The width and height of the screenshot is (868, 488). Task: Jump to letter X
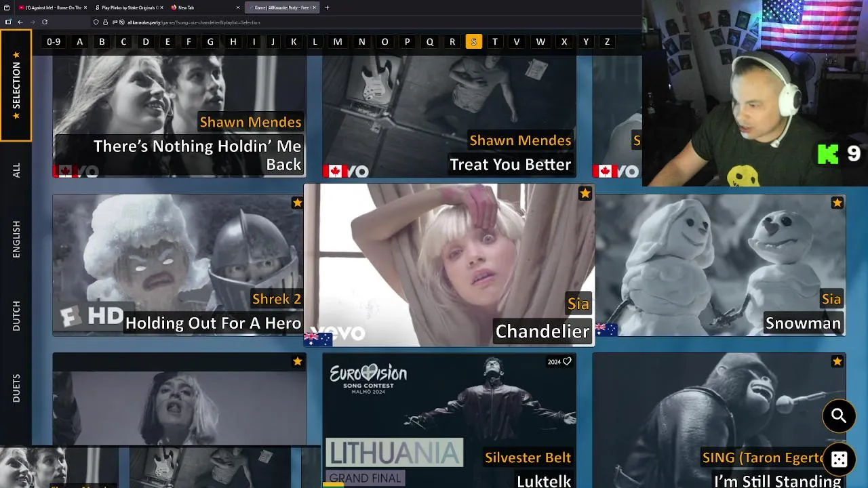click(564, 42)
